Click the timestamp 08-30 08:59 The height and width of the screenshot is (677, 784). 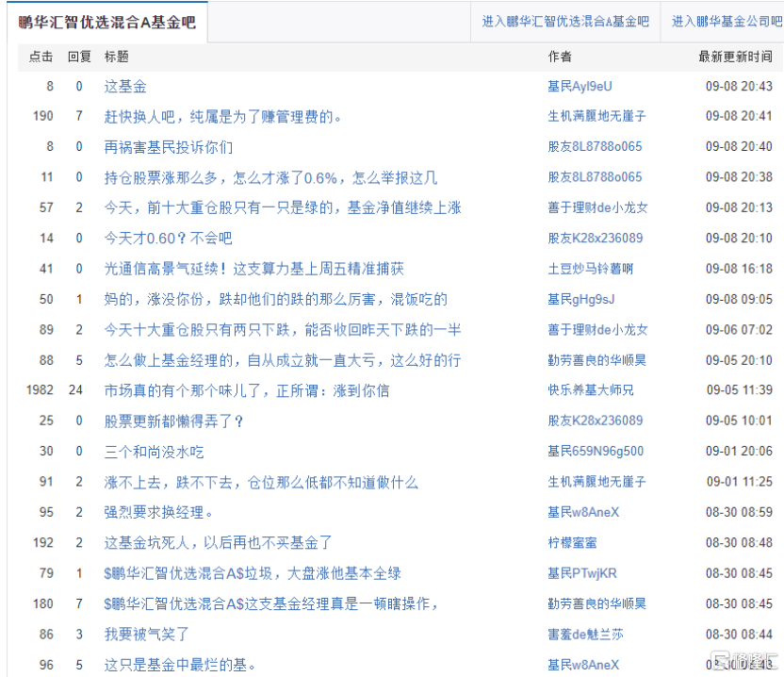pos(739,512)
